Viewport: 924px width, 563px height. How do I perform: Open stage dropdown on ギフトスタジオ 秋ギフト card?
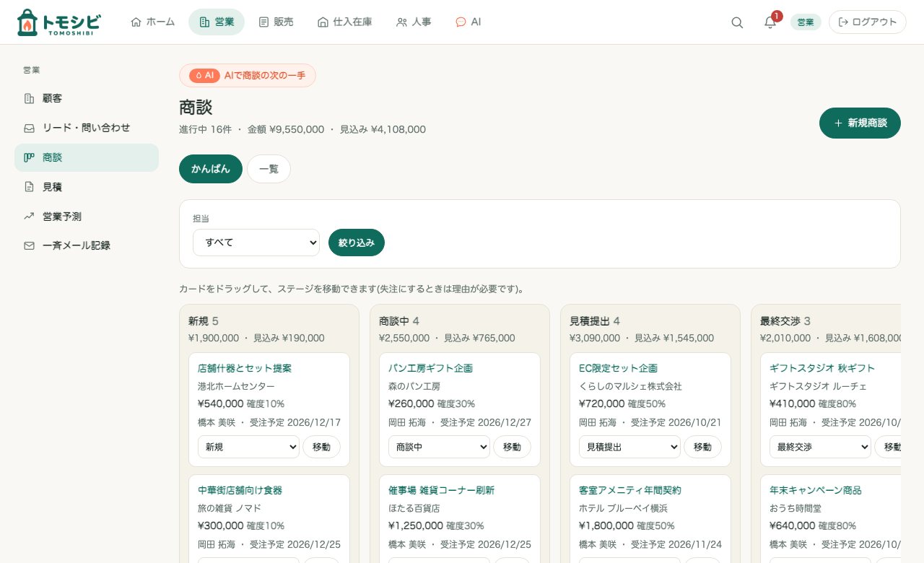pyautogui.click(x=820, y=448)
